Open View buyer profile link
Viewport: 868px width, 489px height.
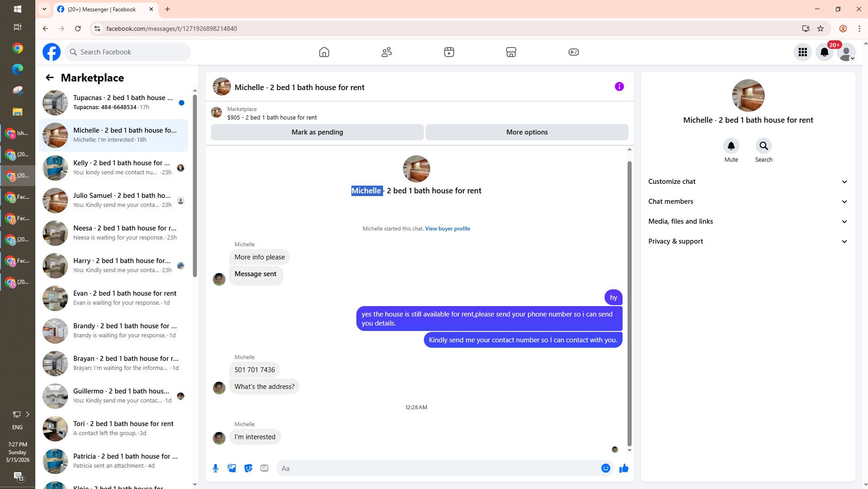click(447, 229)
